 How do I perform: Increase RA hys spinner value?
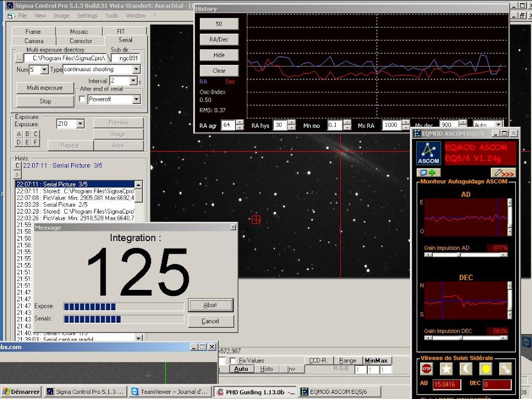(x=292, y=122)
